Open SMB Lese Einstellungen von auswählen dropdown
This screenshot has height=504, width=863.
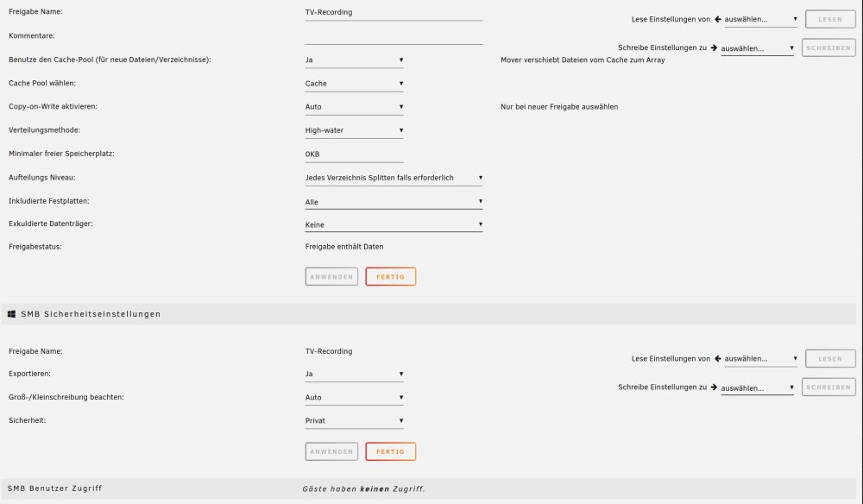(760, 359)
